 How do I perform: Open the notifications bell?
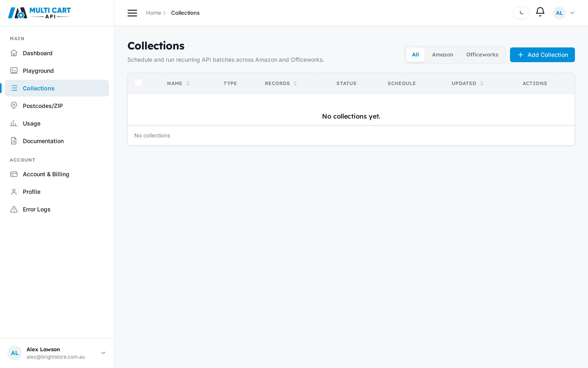(540, 12)
